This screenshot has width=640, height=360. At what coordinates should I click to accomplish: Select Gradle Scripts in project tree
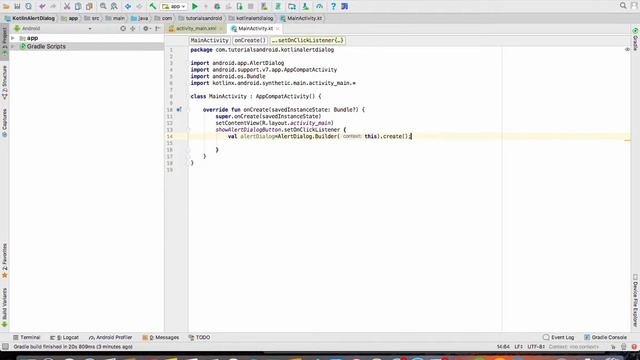point(46,47)
